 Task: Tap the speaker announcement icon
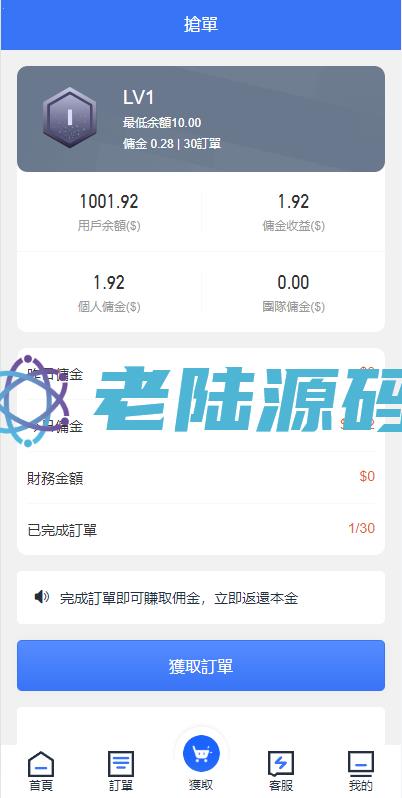[x=42, y=596]
